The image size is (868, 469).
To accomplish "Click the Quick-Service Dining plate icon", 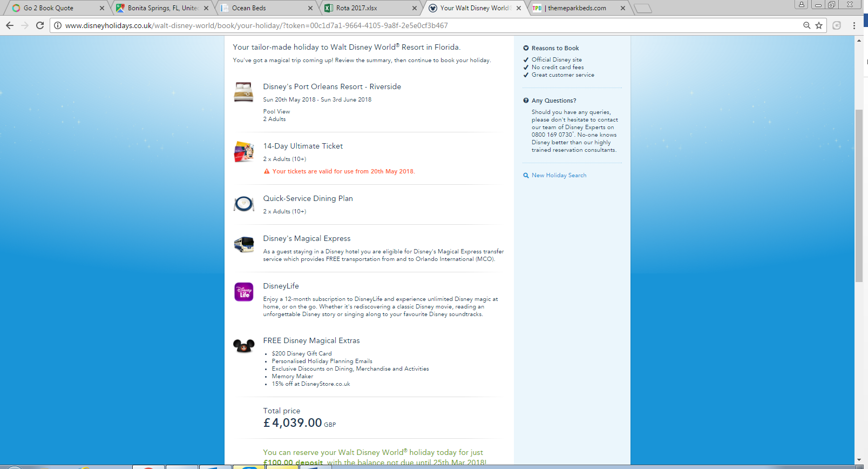I will (x=243, y=204).
